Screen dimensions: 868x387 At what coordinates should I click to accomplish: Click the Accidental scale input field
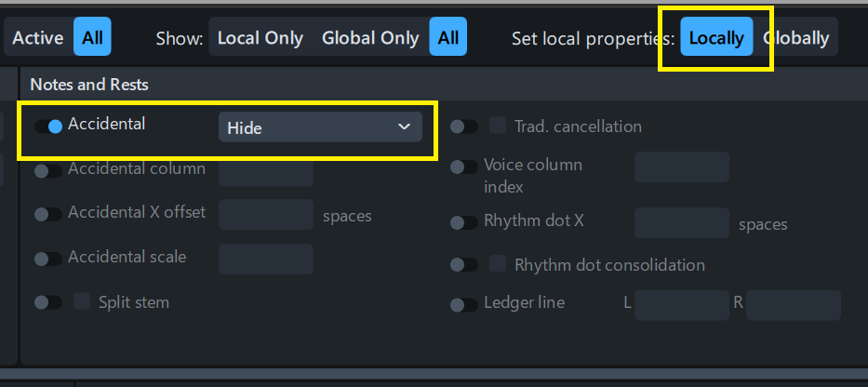point(266,259)
